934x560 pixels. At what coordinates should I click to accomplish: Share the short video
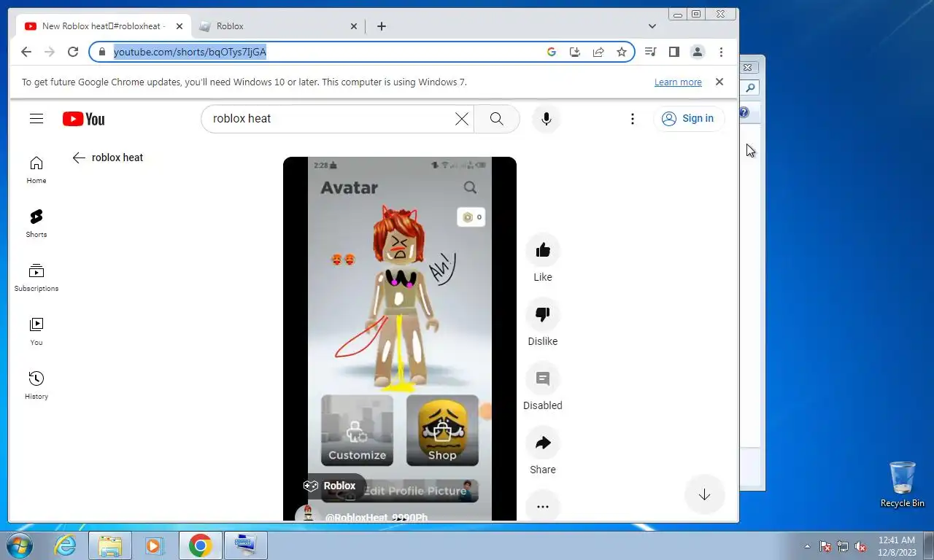(x=543, y=443)
